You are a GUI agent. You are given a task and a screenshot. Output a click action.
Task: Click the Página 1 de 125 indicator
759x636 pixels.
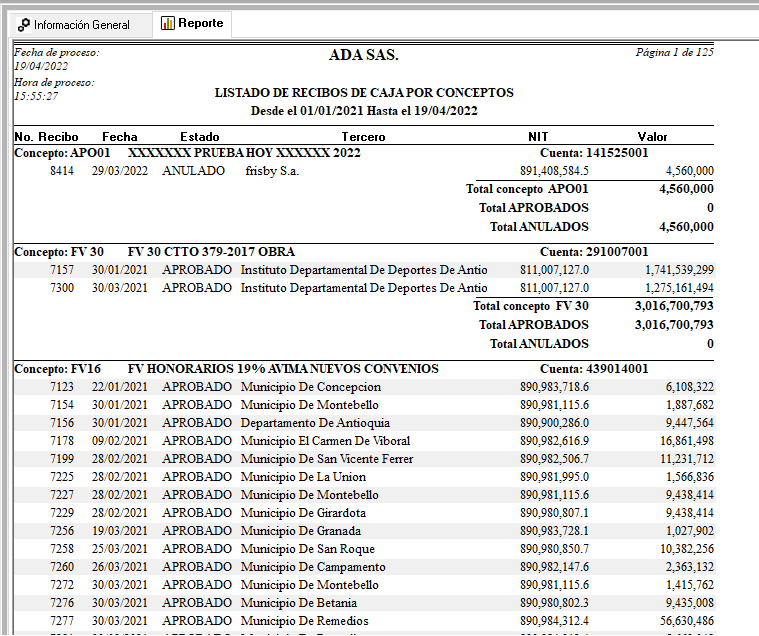coord(674,52)
